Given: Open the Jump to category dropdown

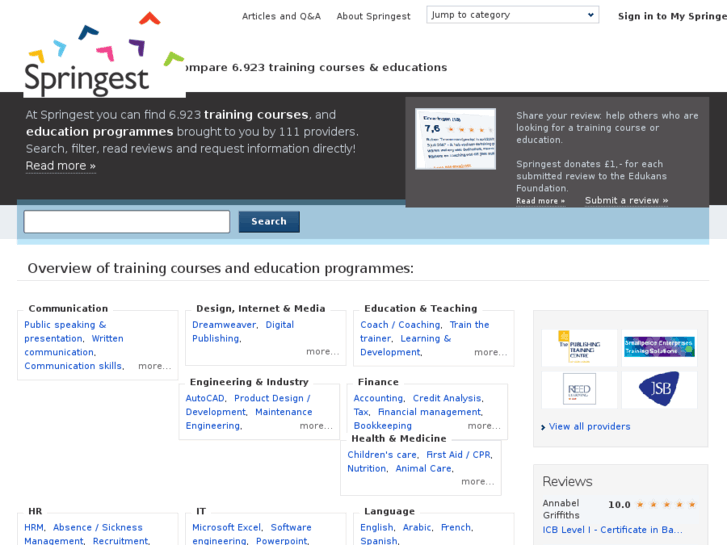Looking at the screenshot, I should 512,15.
